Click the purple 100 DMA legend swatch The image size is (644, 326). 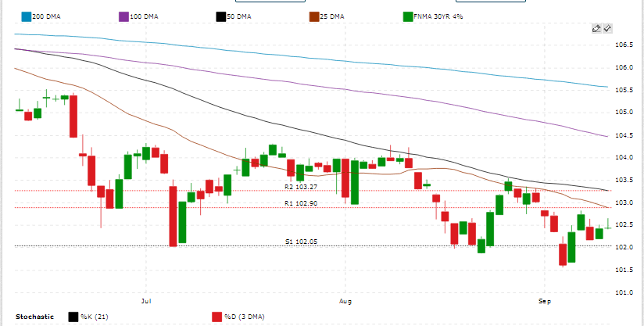point(124,17)
